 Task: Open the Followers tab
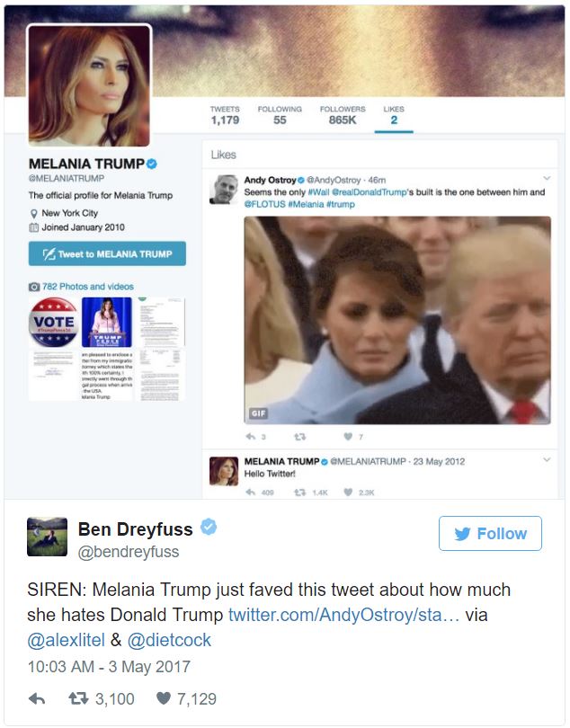pyautogui.click(x=343, y=115)
